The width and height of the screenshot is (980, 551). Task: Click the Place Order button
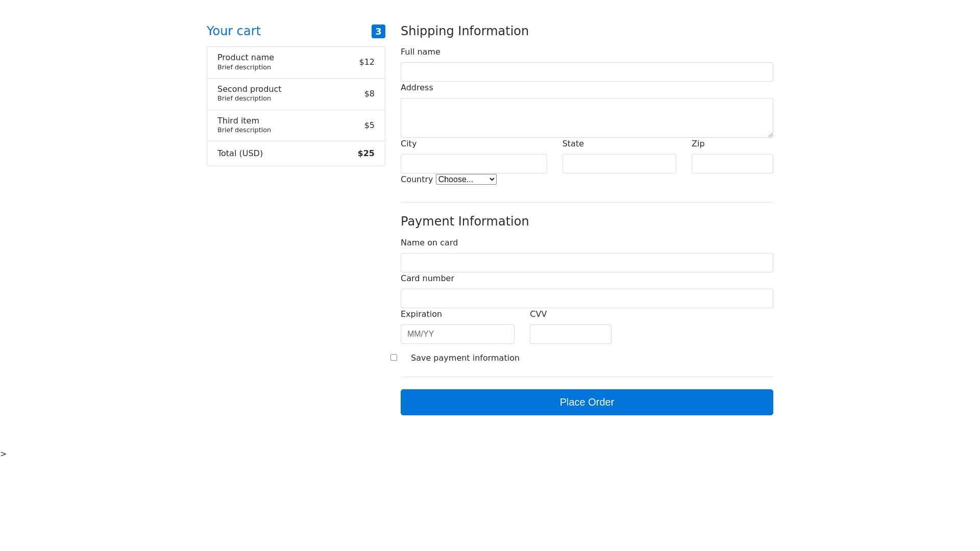coord(586,402)
